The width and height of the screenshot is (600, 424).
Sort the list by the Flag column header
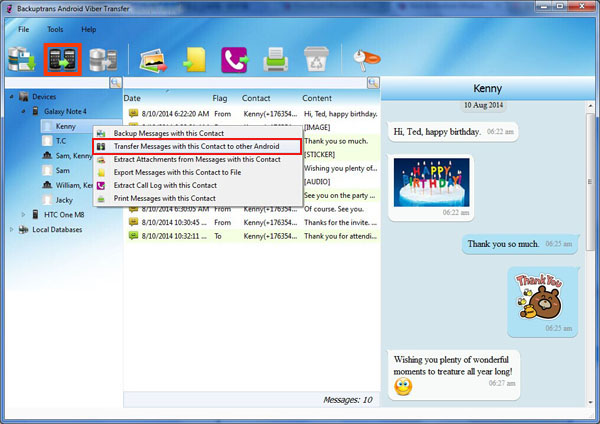[x=220, y=98]
